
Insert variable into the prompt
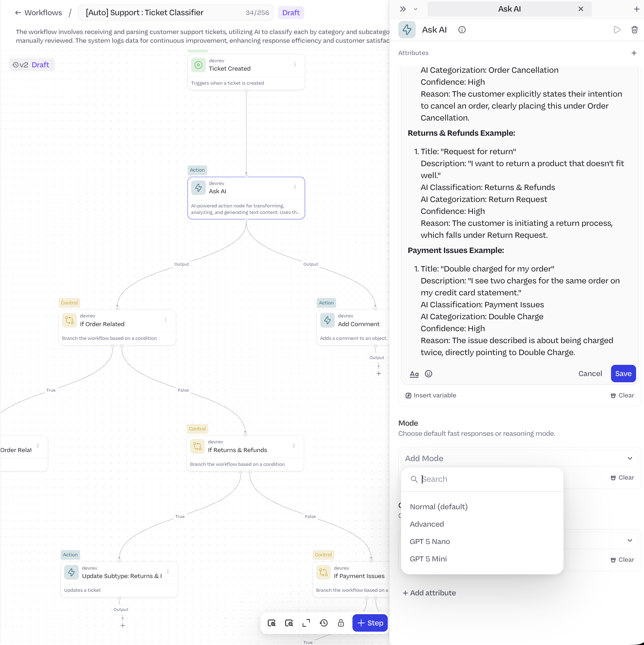tap(431, 395)
